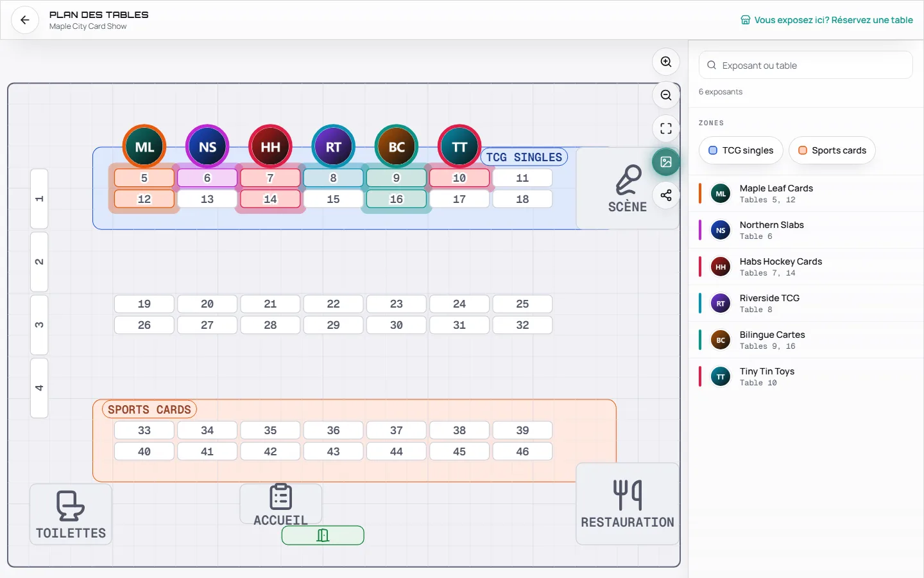Screen dimensions: 924x578
Task: Open Riverside TCG in exhibitor list
Action: point(806,303)
